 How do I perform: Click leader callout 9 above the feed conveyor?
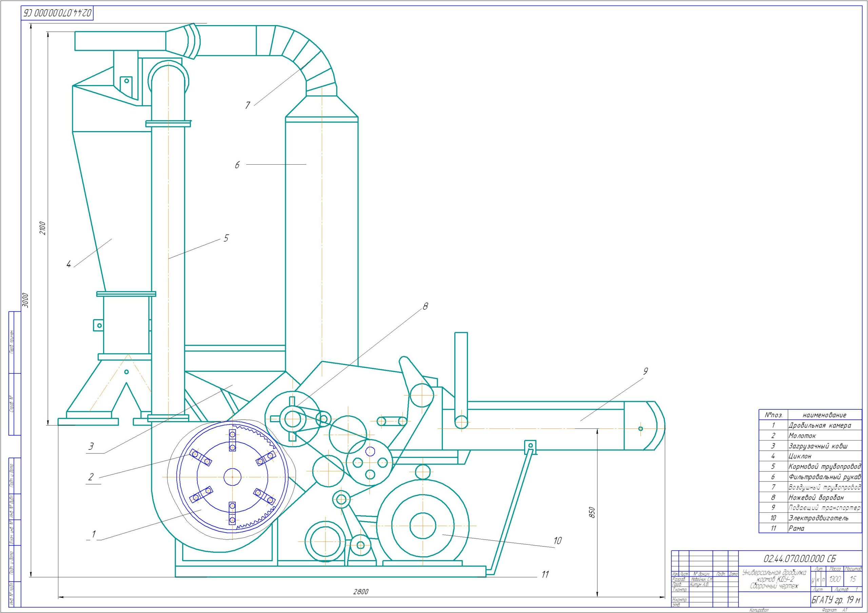[x=646, y=371]
